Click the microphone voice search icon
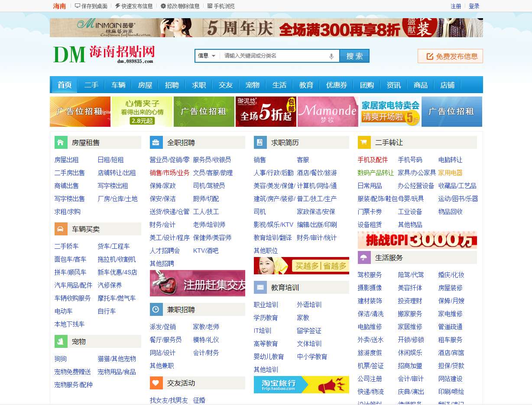 point(331,56)
